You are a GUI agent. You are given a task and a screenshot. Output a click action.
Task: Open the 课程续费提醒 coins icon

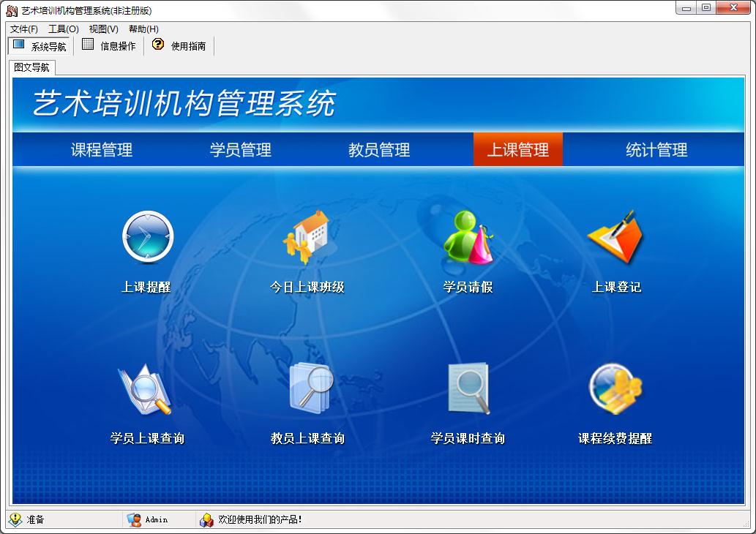[x=615, y=388]
